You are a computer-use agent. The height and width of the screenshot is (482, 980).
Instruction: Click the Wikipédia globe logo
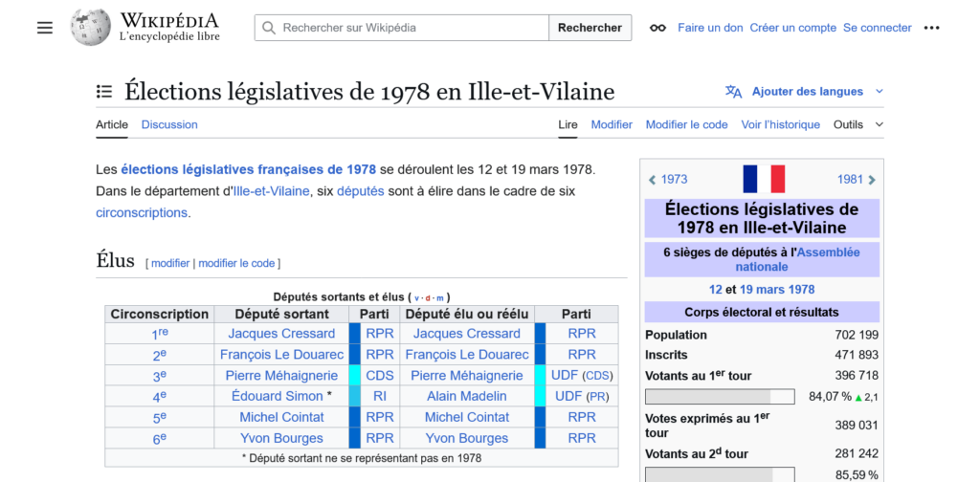click(91, 28)
